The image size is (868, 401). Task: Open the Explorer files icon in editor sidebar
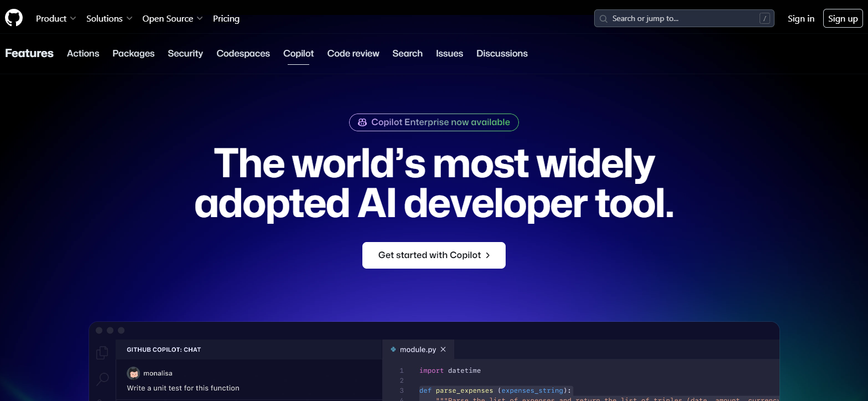102,353
